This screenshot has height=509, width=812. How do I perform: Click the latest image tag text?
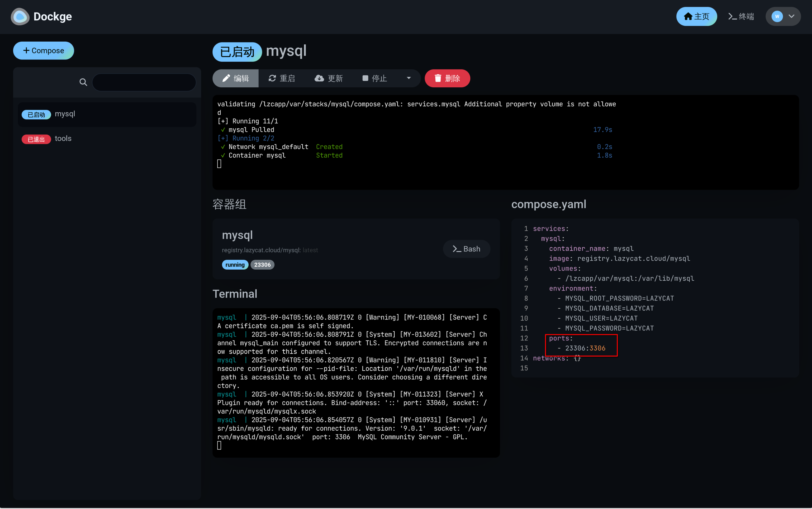[x=310, y=250]
